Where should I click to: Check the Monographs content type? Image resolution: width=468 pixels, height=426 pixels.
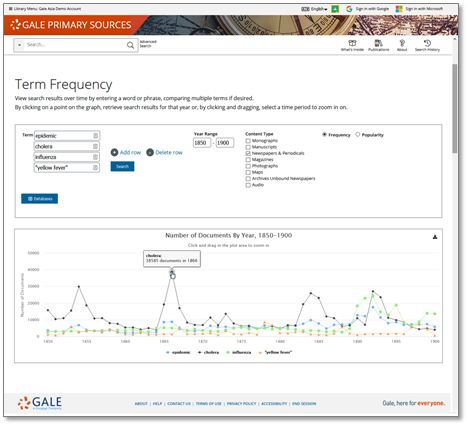point(248,141)
